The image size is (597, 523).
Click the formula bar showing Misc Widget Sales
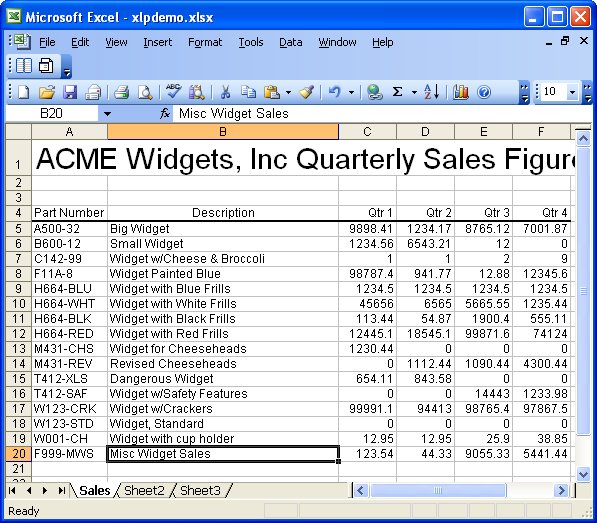(x=381, y=113)
